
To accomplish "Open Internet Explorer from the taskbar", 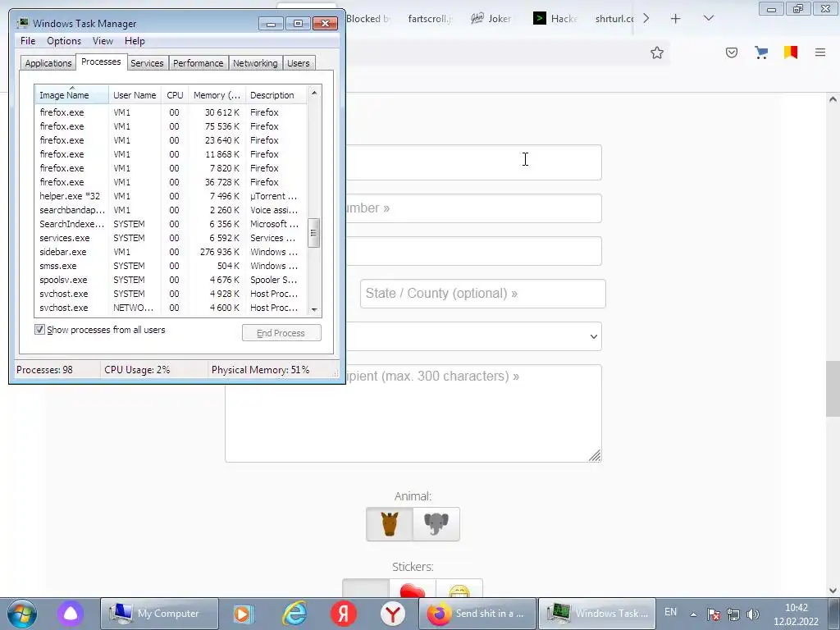I will pos(294,614).
